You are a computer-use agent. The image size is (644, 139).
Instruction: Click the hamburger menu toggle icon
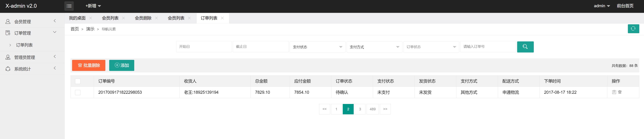click(69, 6)
